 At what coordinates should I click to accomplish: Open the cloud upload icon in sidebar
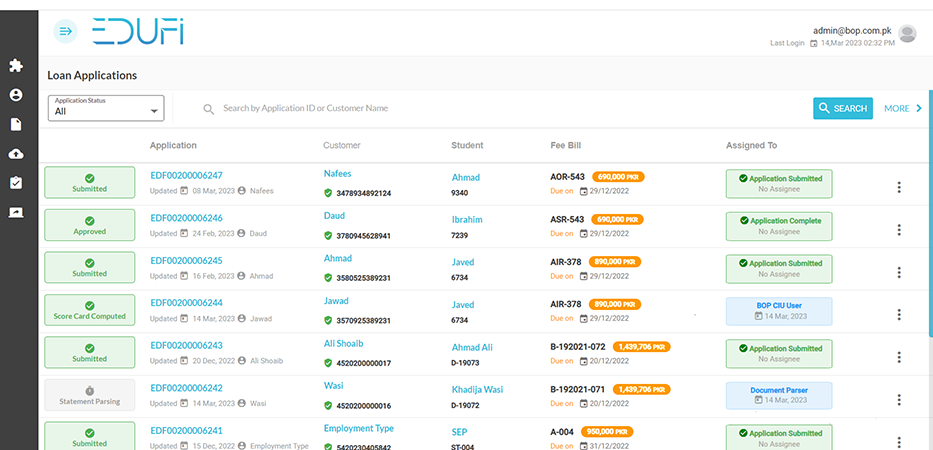pyautogui.click(x=15, y=154)
